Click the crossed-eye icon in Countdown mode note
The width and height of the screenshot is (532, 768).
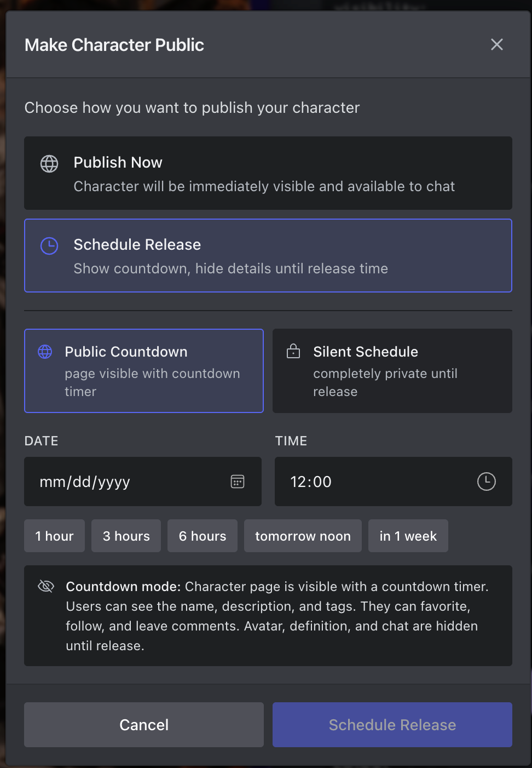coord(46,586)
